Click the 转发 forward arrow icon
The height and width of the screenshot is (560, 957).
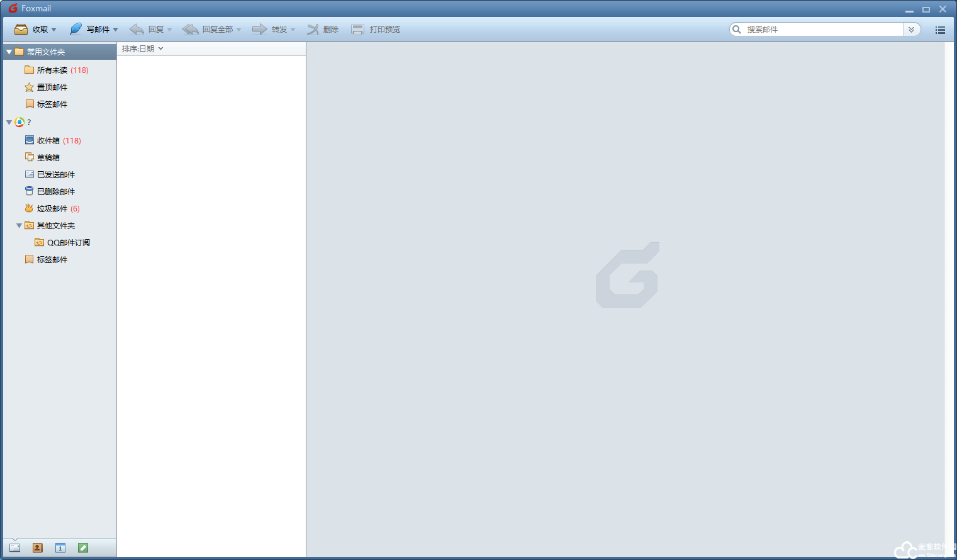pyautogui.click(x=259, y=29)
